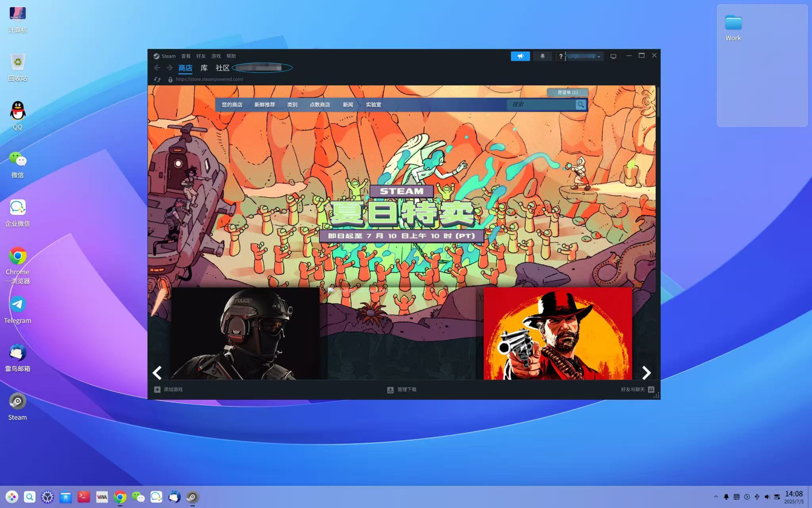Image resolution: width=812 pixels, height=508 pixels.
Task: Open 您的商店 store menu
Action: [232, 105]
